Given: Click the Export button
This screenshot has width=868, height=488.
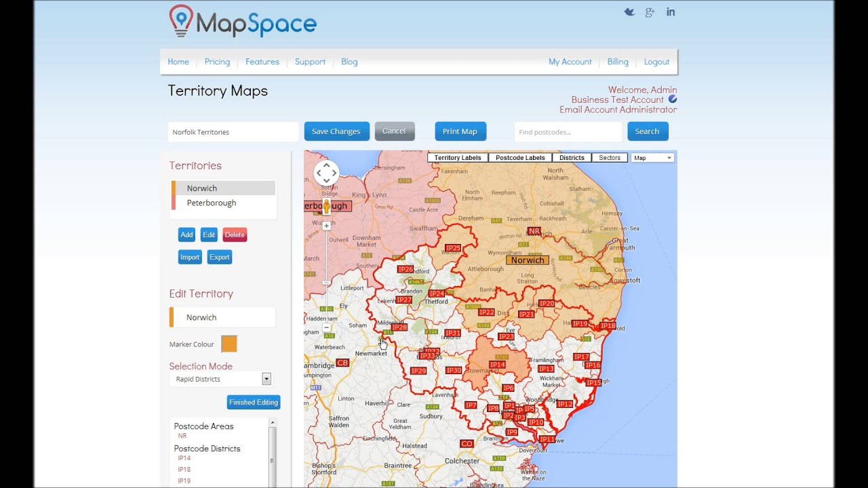Looking at the screenshot, I should pos(219,257).
